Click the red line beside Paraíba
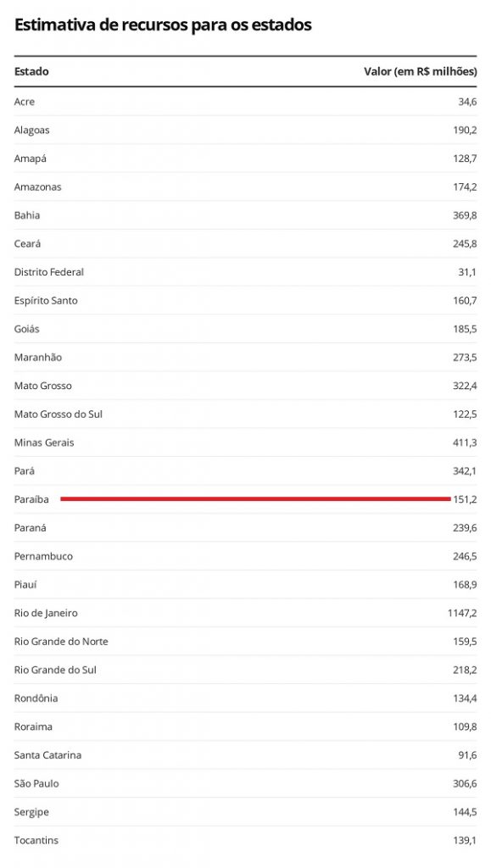 [255, 498]
